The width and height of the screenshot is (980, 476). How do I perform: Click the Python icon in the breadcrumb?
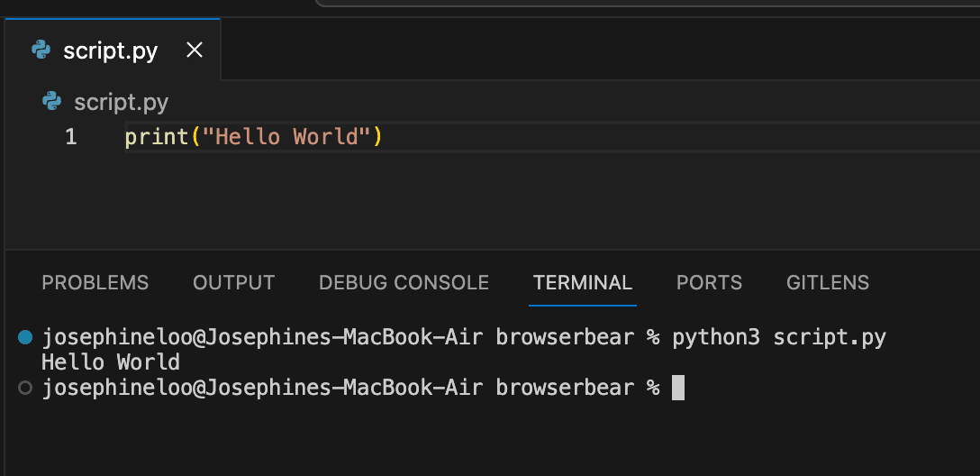coord(52,101)
